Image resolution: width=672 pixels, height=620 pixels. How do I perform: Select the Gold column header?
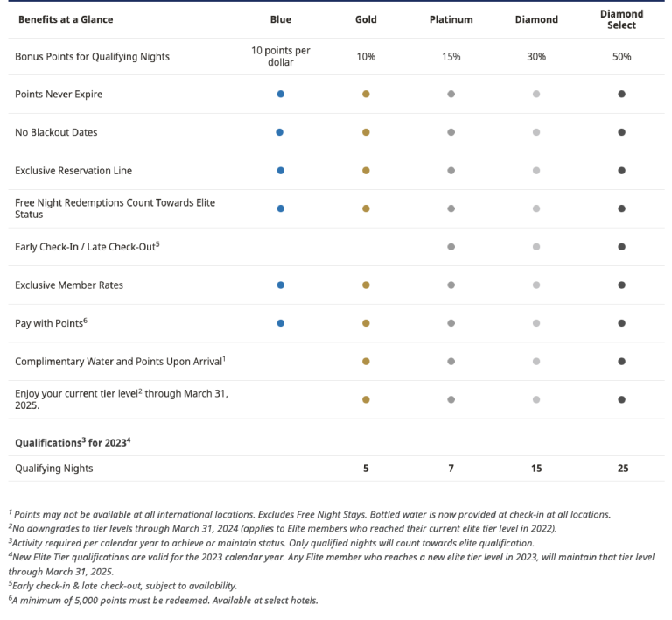[x=366, y=19]
